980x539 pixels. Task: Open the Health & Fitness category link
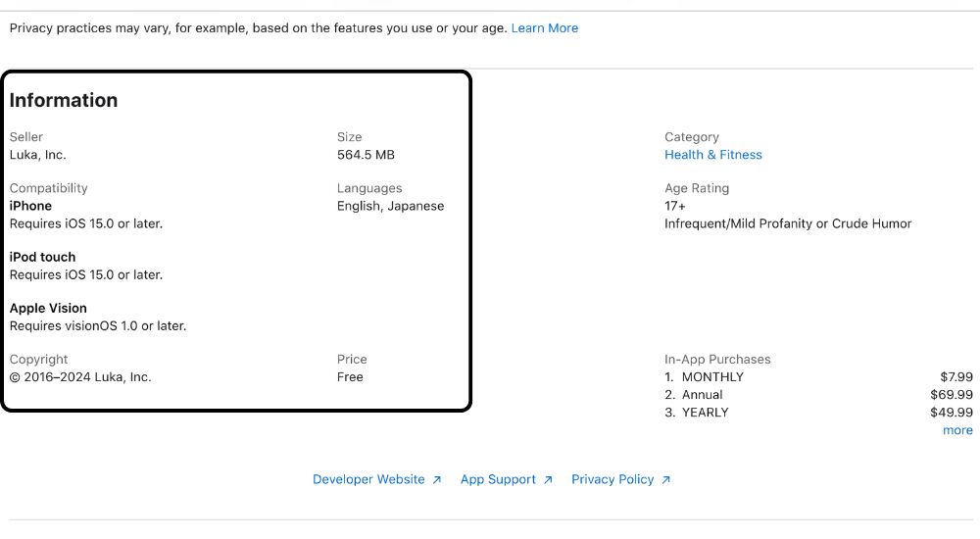(712, 155)
